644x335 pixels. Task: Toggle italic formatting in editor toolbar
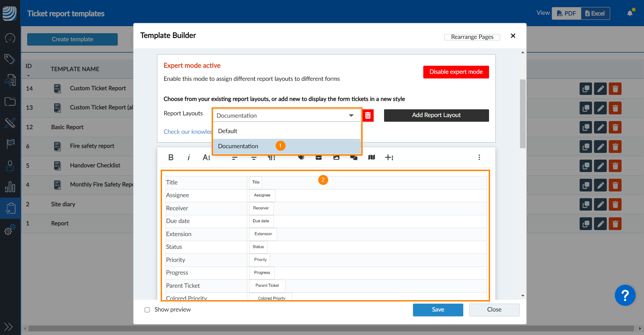pos(189,157)
